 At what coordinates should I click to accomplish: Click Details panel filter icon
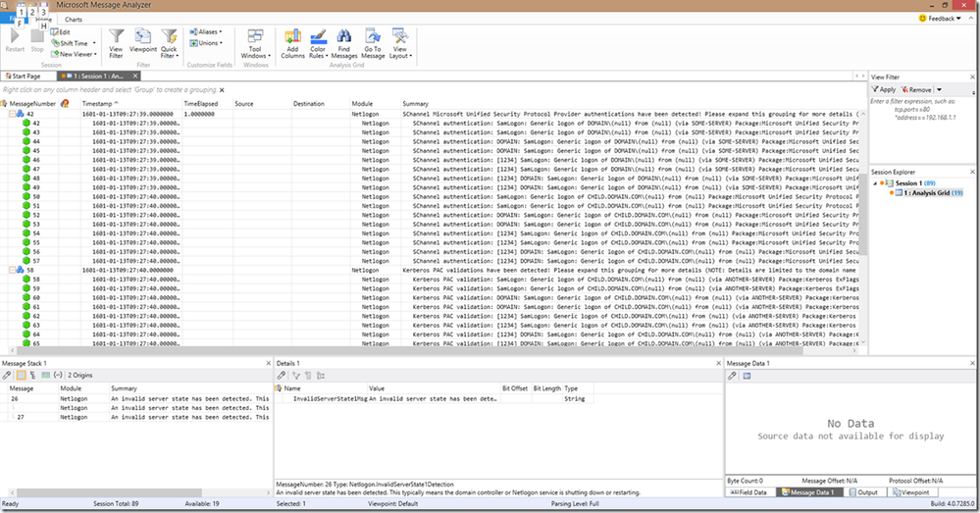(x=295, y=376)
